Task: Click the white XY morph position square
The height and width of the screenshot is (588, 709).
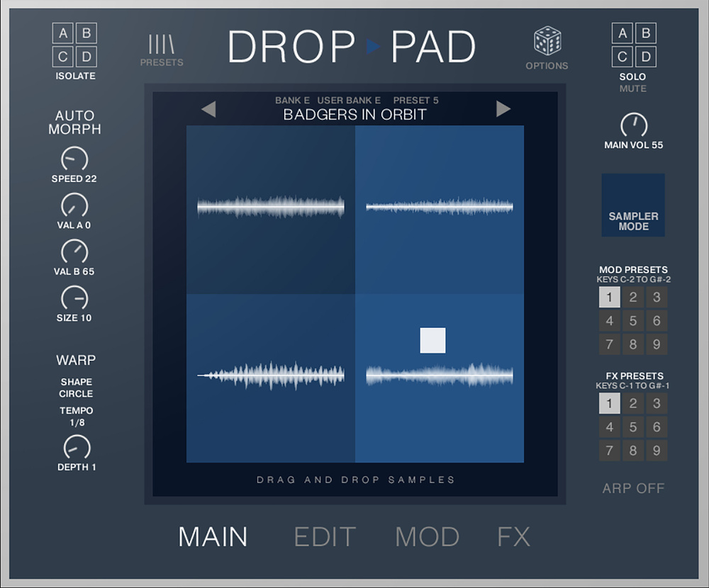Action: click(x=432, y=340)
